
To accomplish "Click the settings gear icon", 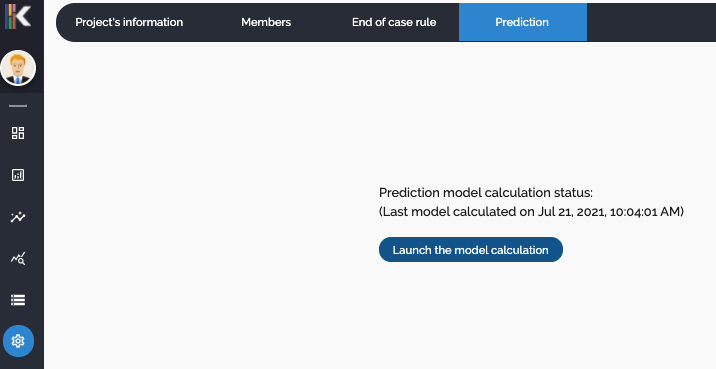I will (x=18, y=341).
